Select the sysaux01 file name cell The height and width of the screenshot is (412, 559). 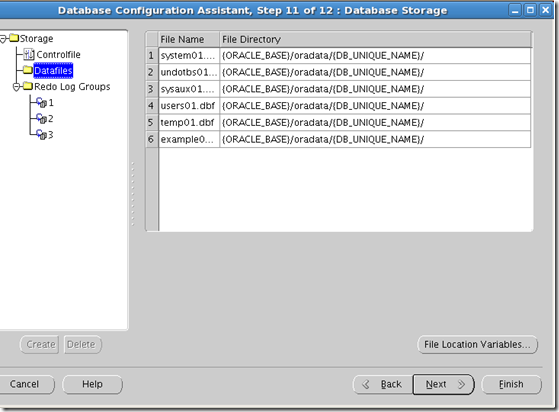(189, 89)
